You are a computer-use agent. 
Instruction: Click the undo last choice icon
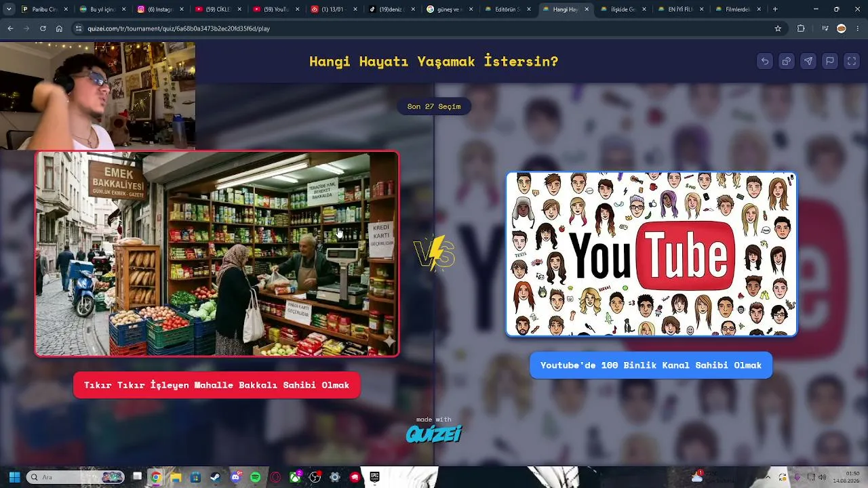point(765,61)
